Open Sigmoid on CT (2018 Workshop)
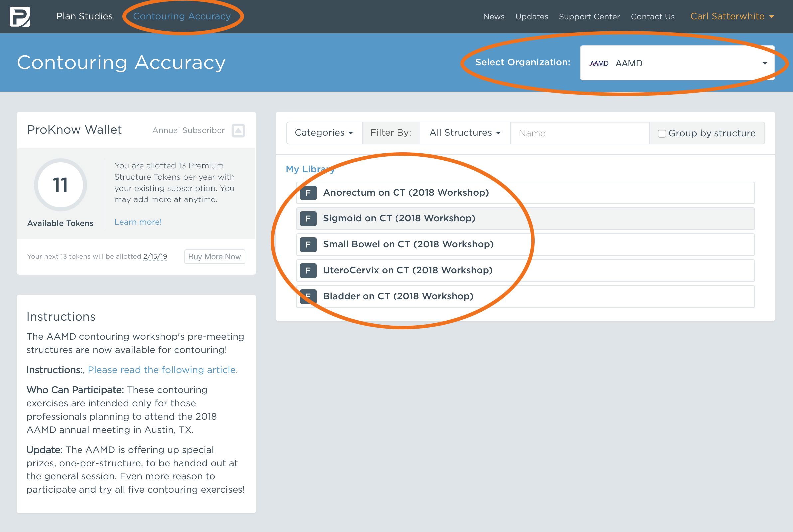 pyautogui.click(x=525, y=219)
